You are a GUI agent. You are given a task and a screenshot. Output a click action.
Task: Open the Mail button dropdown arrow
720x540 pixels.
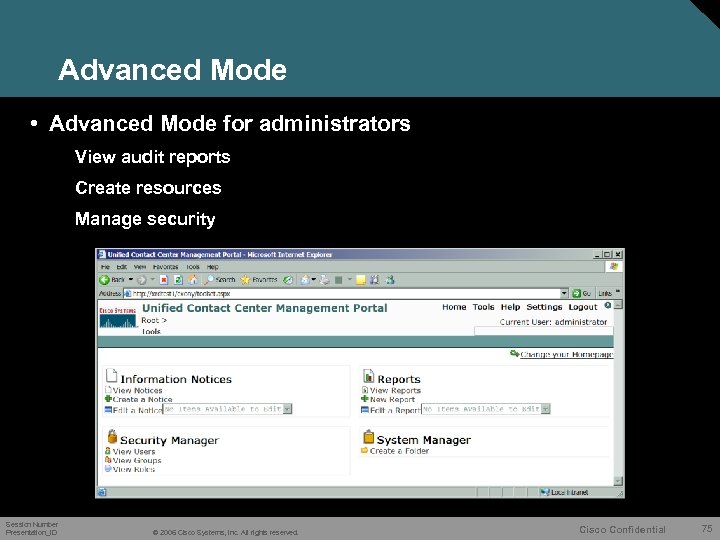point(314,280)
